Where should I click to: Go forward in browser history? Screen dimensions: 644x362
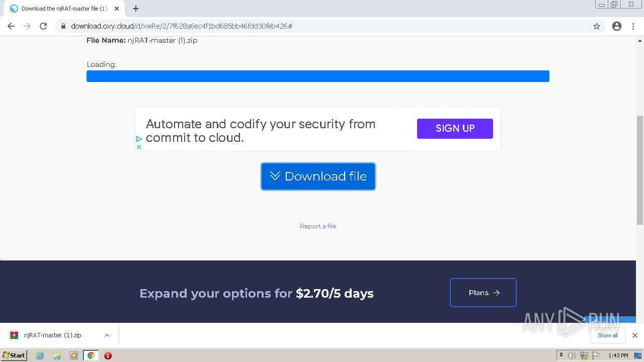point(27,26)
